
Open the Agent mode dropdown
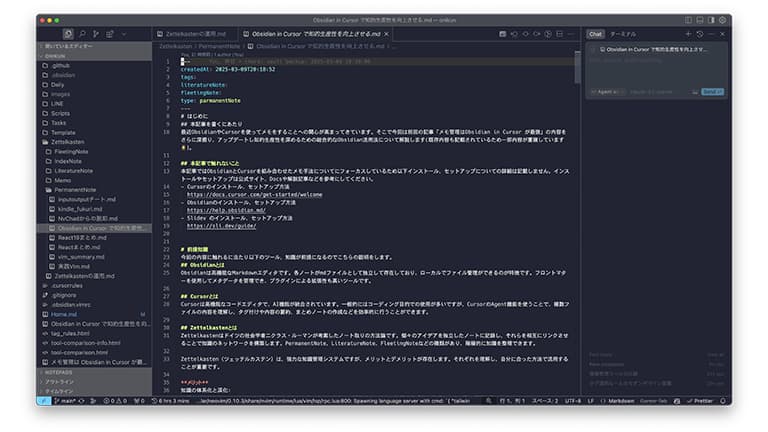click(x=607, y=92)
